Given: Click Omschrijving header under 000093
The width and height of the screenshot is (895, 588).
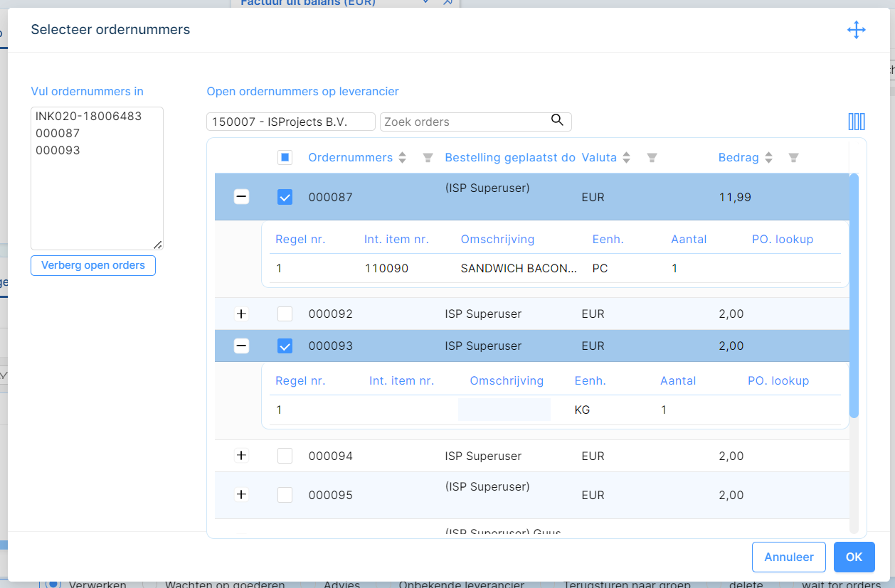Looking at the screenshot, I should click(507, 380).
